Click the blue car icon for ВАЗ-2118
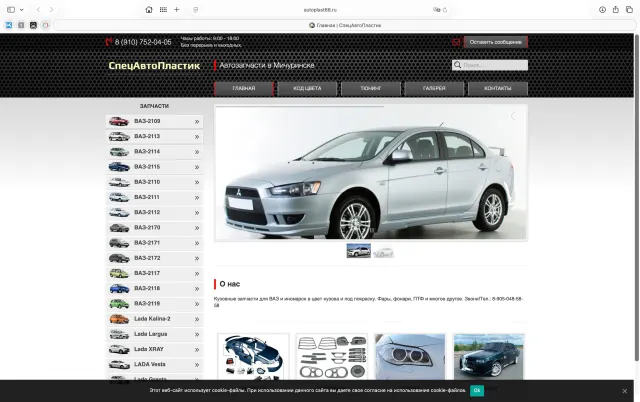640x402 pixels. [119, 288]
